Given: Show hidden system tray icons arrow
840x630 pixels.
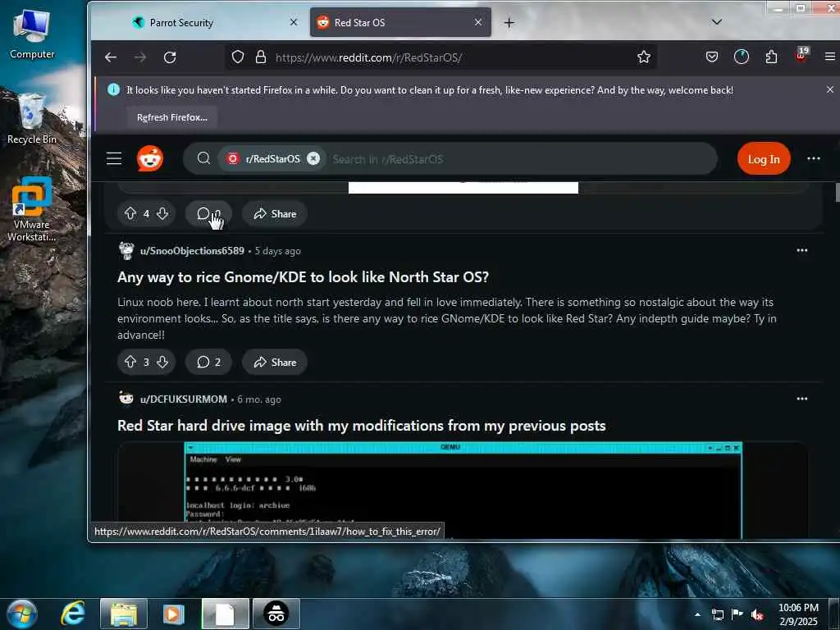Looking at the screenshot, I should [x=697, y=614].
